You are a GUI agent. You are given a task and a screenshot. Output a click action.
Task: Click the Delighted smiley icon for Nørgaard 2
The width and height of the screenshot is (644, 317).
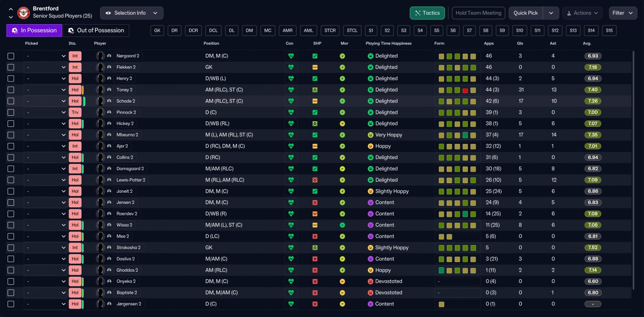tap(370, 56)
